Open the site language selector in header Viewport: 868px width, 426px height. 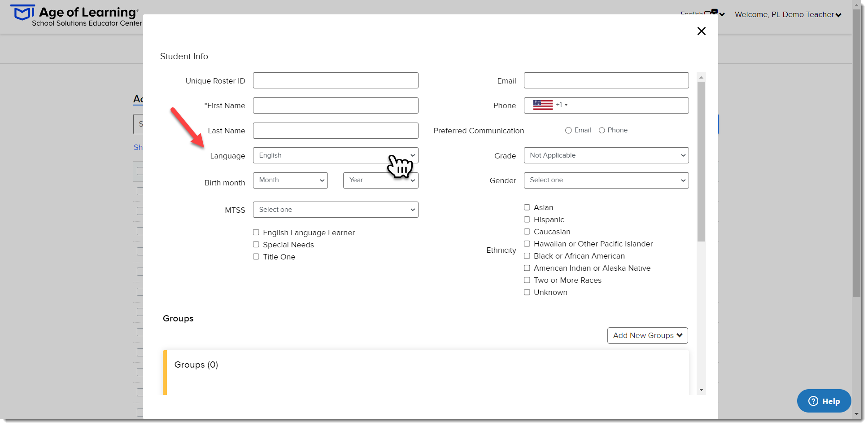pos(702,14)
